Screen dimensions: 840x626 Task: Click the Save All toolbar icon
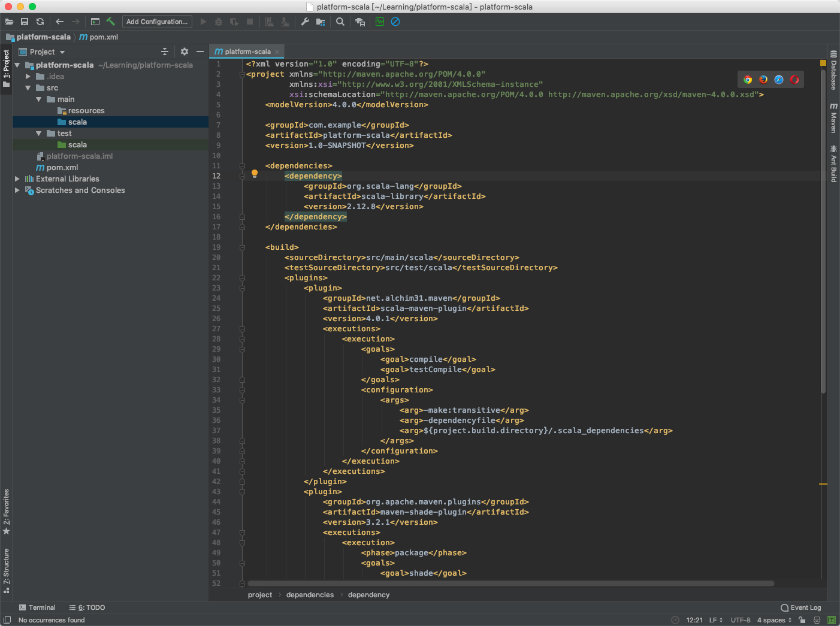coord(25,22)
